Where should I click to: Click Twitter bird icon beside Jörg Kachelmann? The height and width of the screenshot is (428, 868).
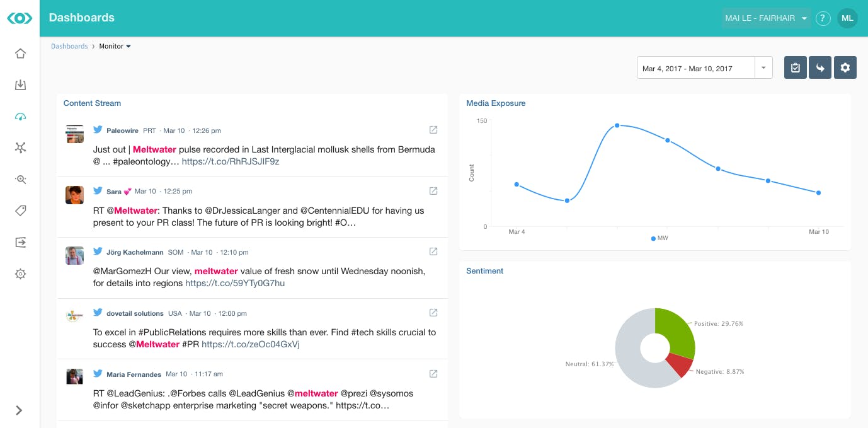coord(98,252)
